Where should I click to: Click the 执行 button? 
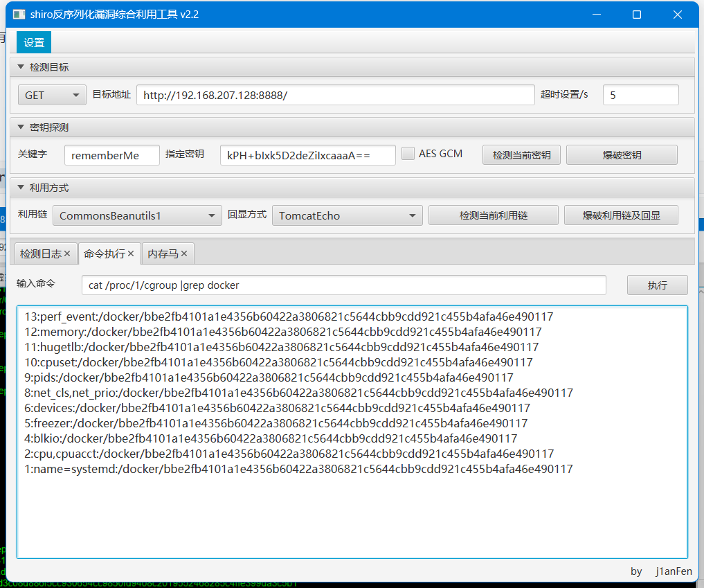658,285
